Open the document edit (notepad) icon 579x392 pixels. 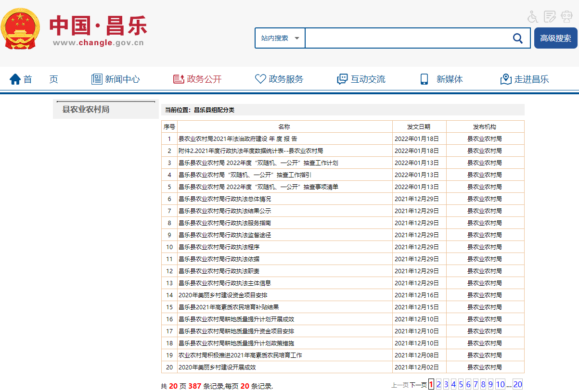point(550,17)
